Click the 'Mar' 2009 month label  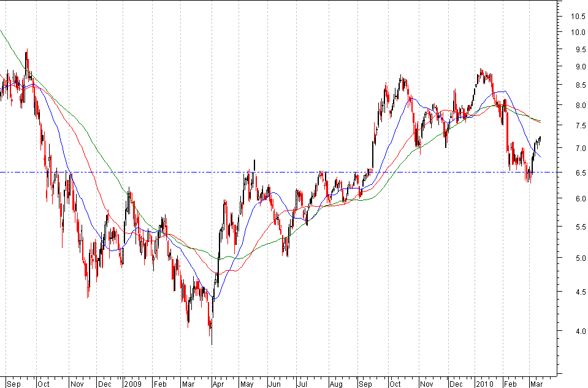tap(188, 384)
